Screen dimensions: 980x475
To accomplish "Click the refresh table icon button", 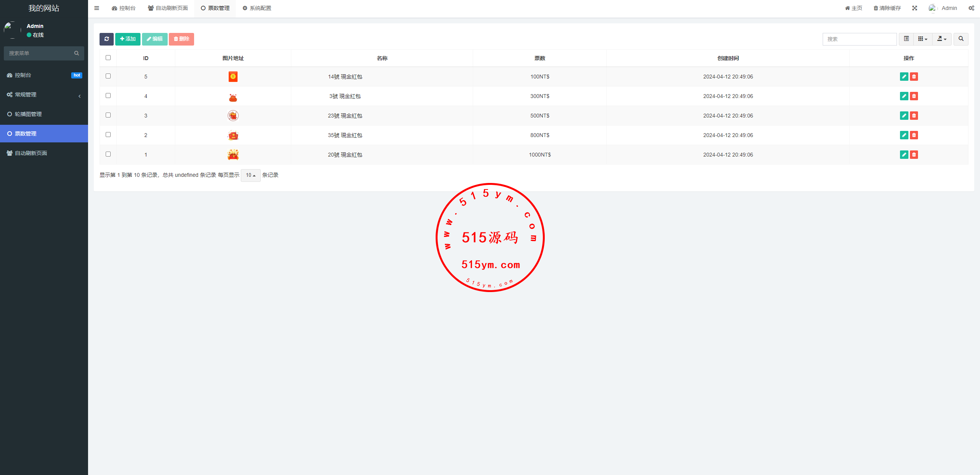I will 106,39.
